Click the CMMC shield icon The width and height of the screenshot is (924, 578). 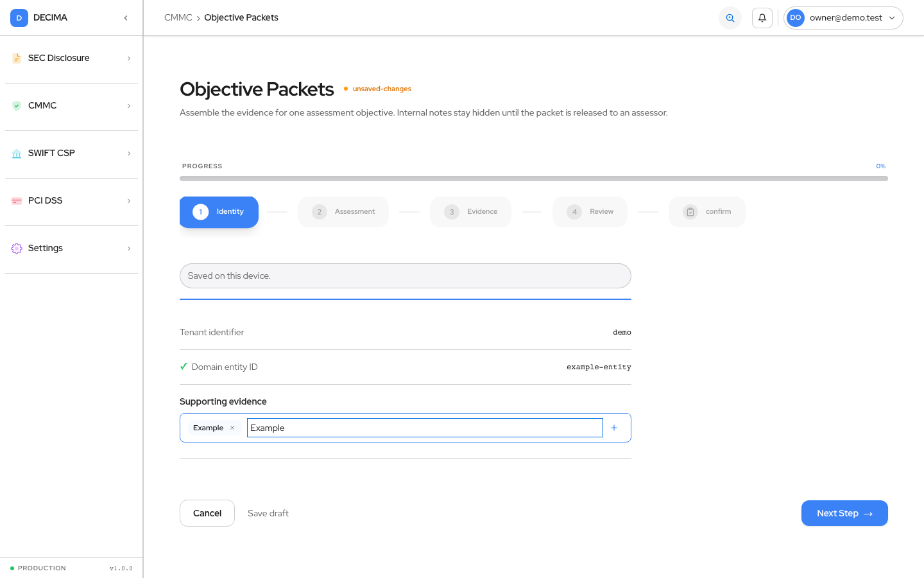(x=17, y=105)
